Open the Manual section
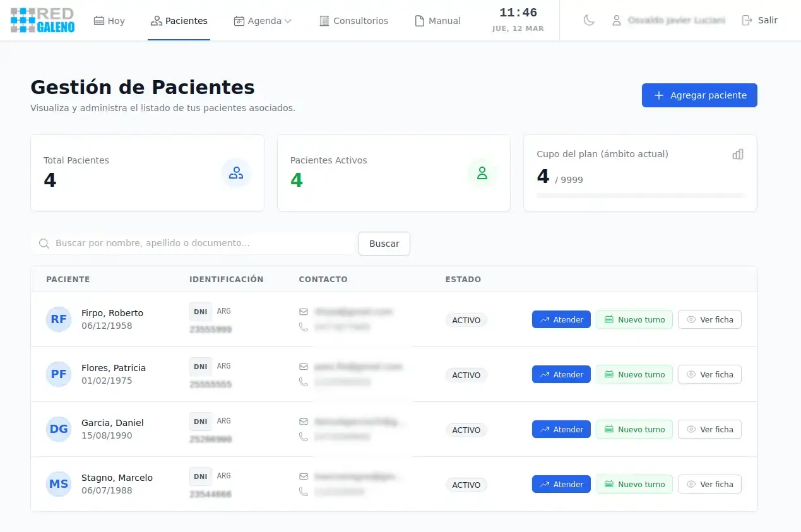 pyautogui.click(x=437, y=20)
